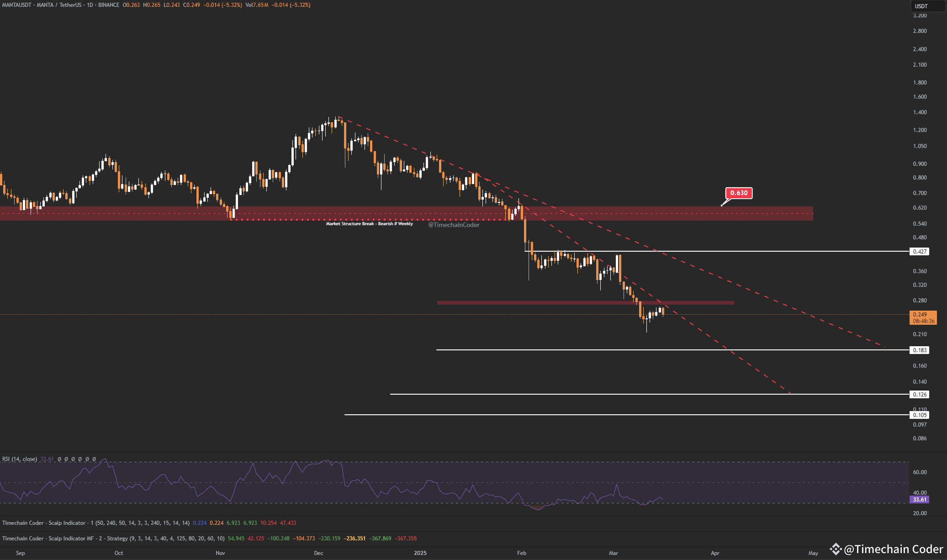The width and height of the screenshot is (947, 560).
Task: Click the Apr label on time axis
Action: (715, 553)
